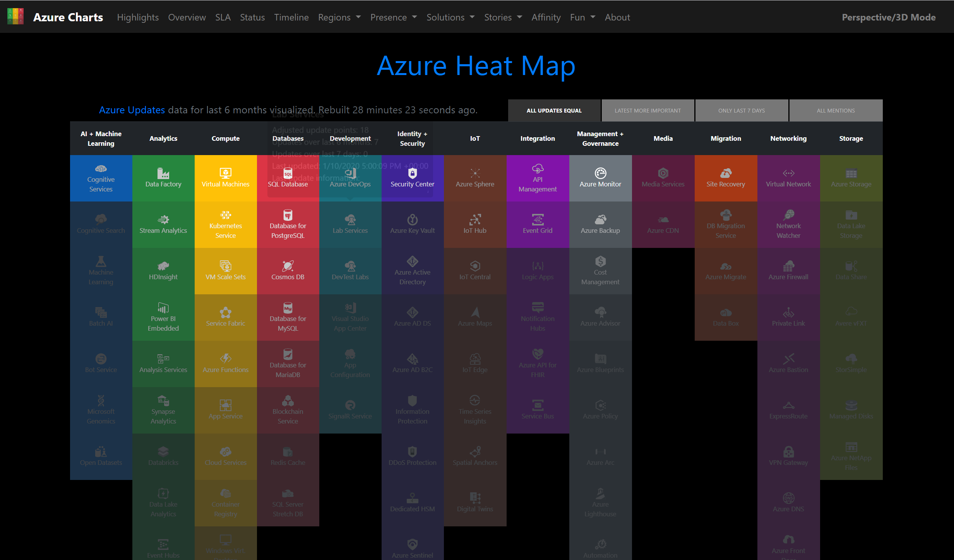Expand the Presence dropdown menu

click(x=394, y=17)
